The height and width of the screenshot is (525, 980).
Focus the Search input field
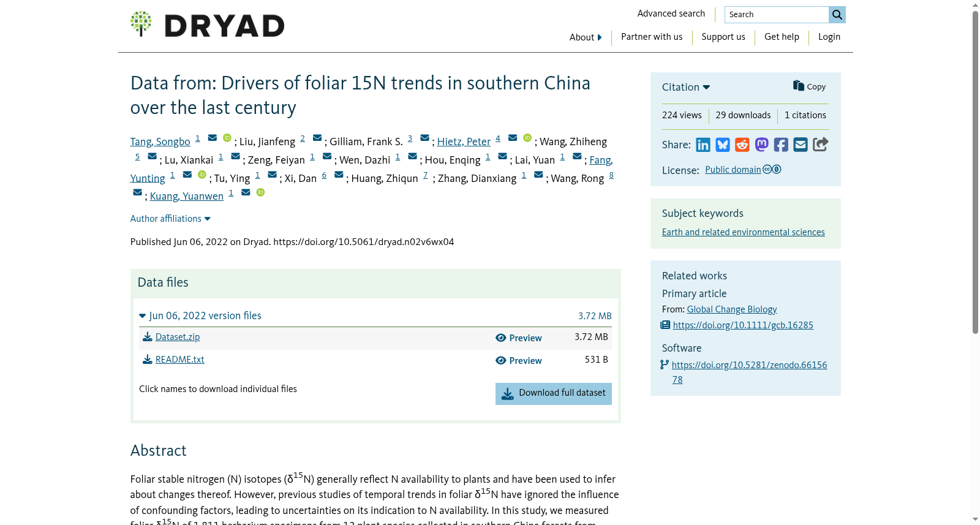777,15
